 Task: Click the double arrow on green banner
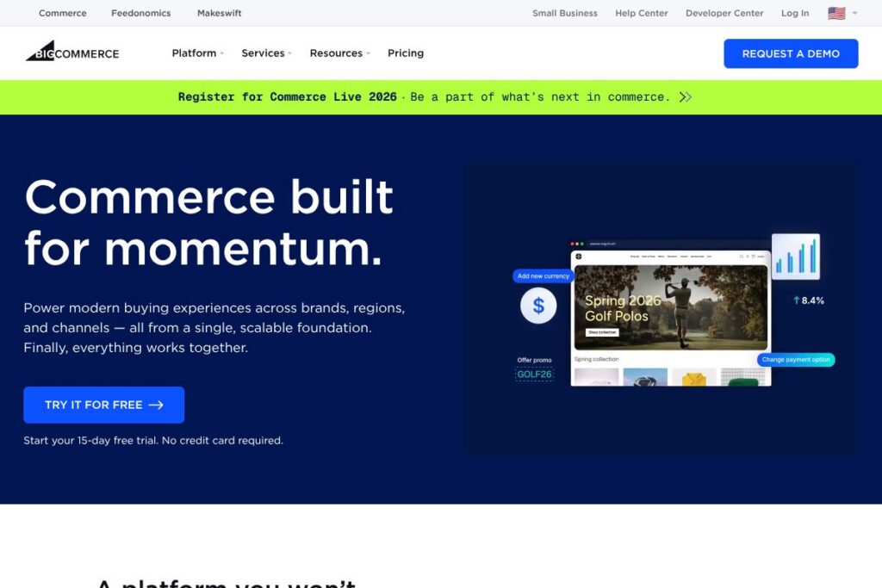point(686,97)
